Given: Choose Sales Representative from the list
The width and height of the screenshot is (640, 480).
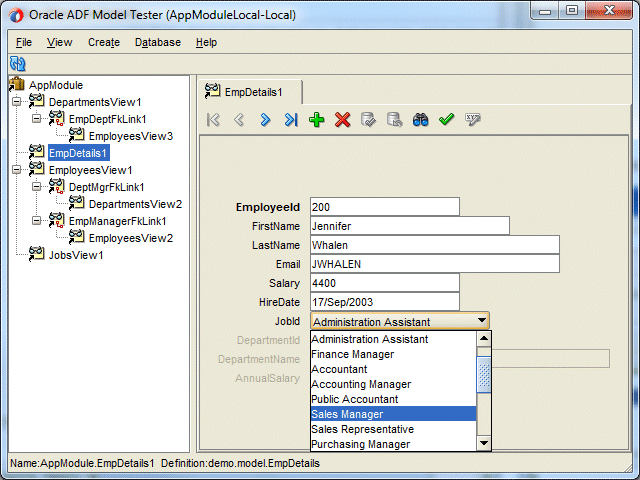Looking at the screenshot, I should click(x=393, y=429).
